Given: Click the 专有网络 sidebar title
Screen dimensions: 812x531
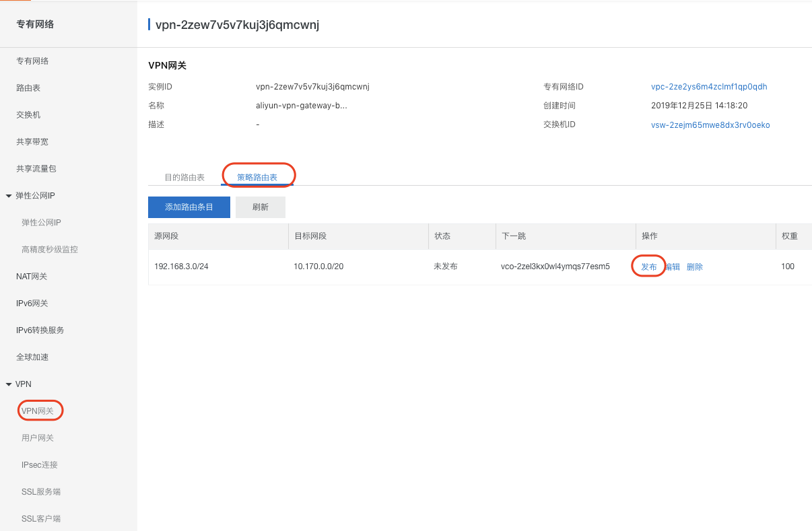Looking at the screenshot, I should [35, 24].
